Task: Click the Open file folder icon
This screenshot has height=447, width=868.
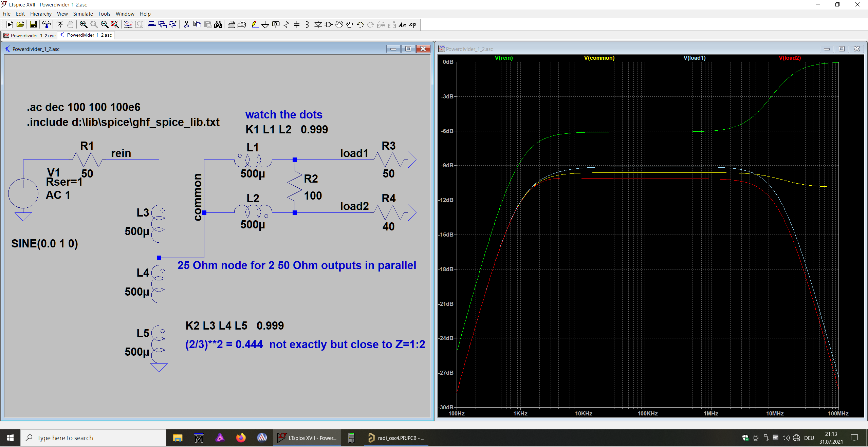Action: (x=20, y=24)
